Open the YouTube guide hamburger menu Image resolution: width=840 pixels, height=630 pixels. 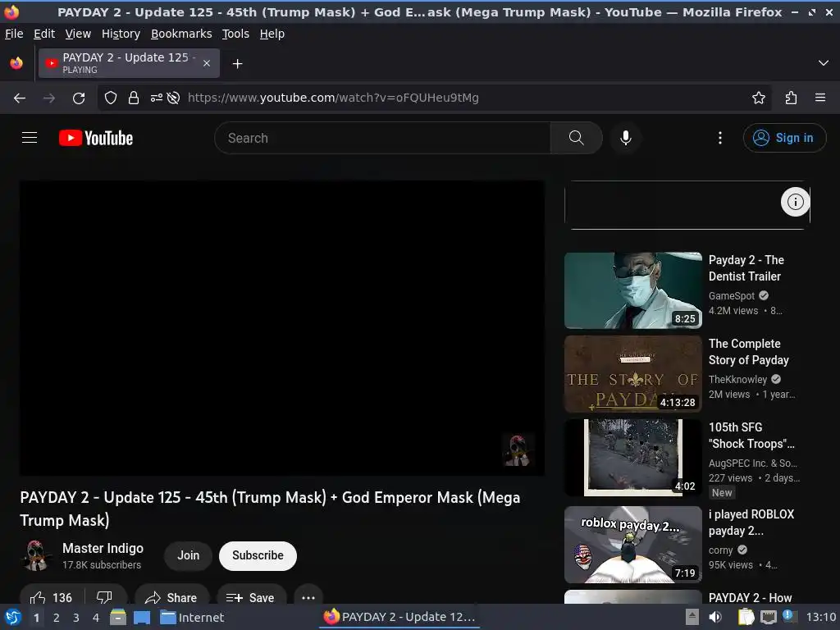(x=30, y=138)
